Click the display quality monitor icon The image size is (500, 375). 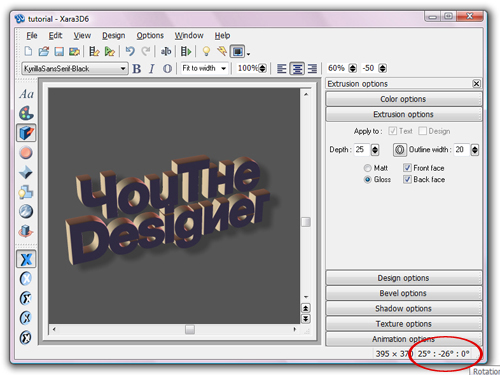237,52
